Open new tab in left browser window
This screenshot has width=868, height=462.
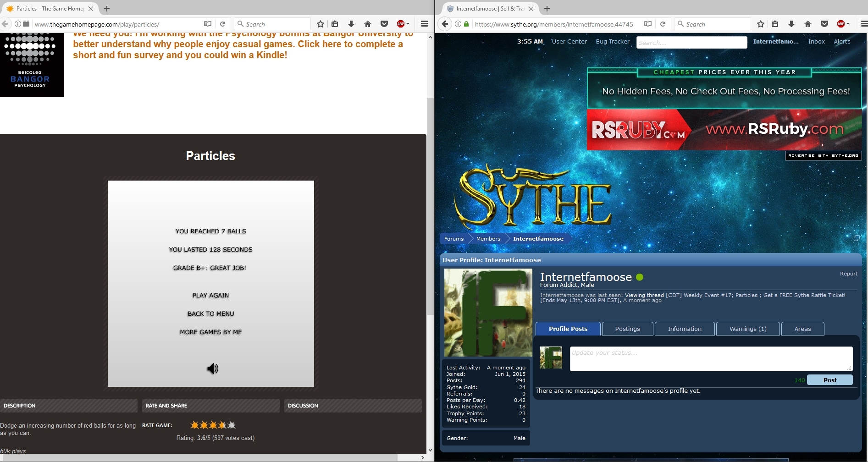pyautogui.click(x=107, y=8)
